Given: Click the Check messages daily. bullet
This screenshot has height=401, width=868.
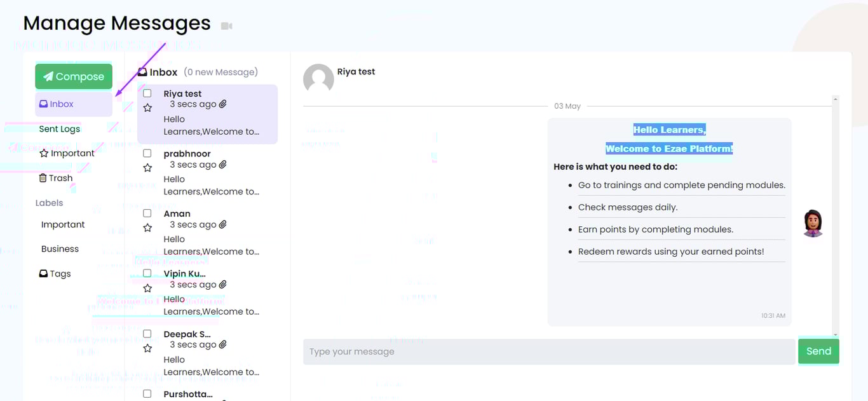Looking at the screenshot, I should click(x=628, y=207).
